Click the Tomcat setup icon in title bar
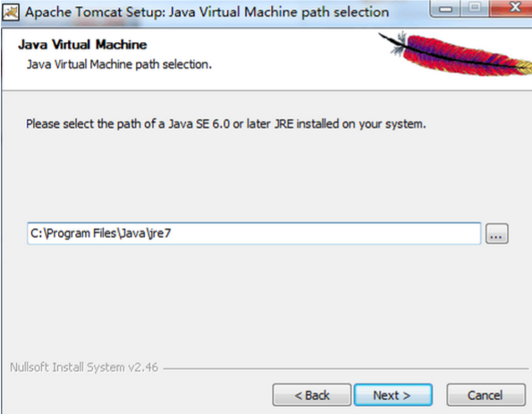Image resolution: width=532 pixels, height=414 pixels. pos(11,13)
